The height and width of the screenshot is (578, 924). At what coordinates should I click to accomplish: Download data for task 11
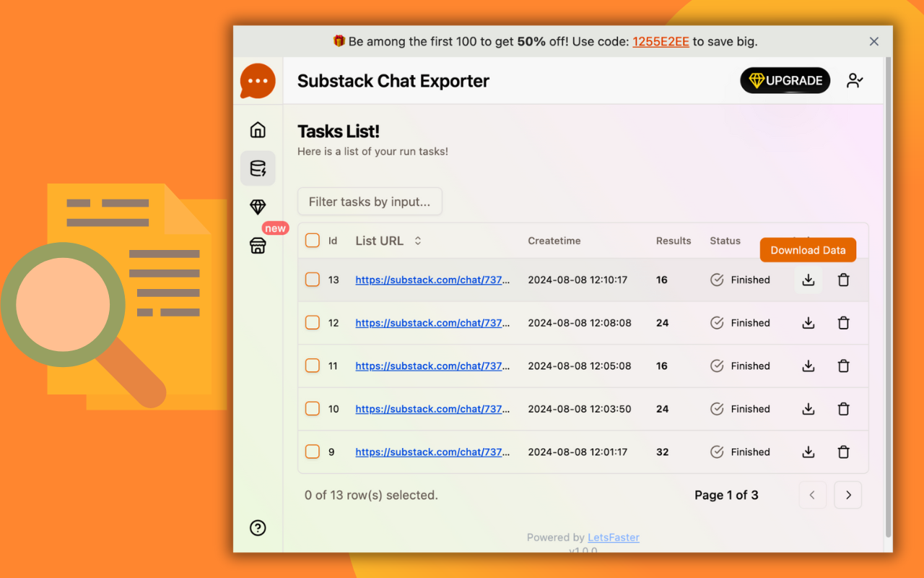coord(808,366)
